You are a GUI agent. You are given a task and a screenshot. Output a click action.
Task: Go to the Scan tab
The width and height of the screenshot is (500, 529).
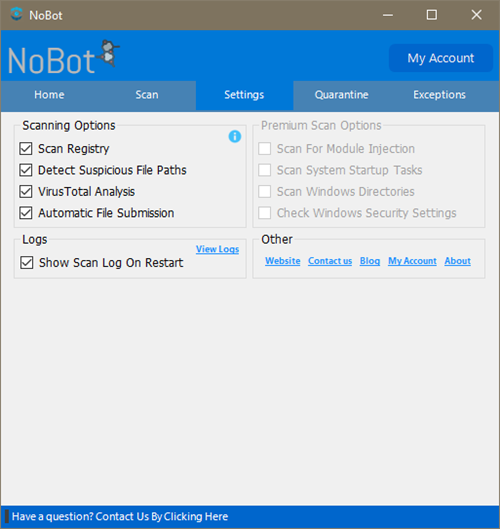tap(147, 95)
